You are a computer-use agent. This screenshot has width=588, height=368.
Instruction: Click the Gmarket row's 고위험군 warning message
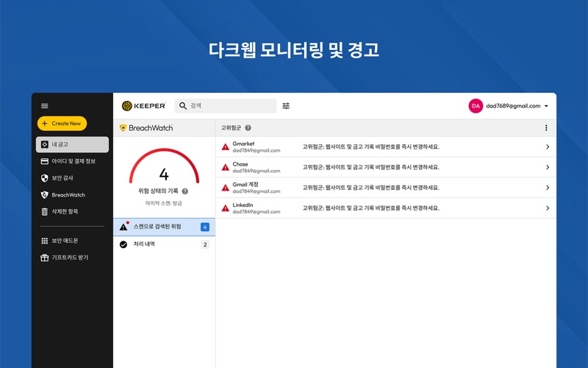click(x=371, y=146)
